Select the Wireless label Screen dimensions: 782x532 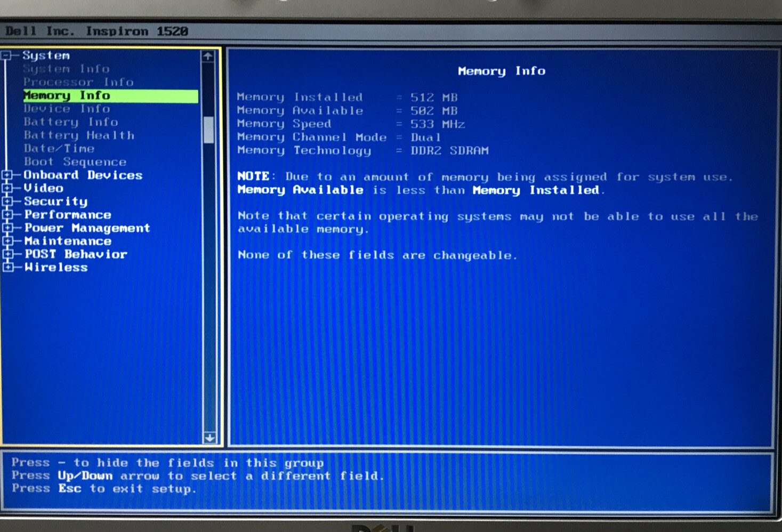56,268
